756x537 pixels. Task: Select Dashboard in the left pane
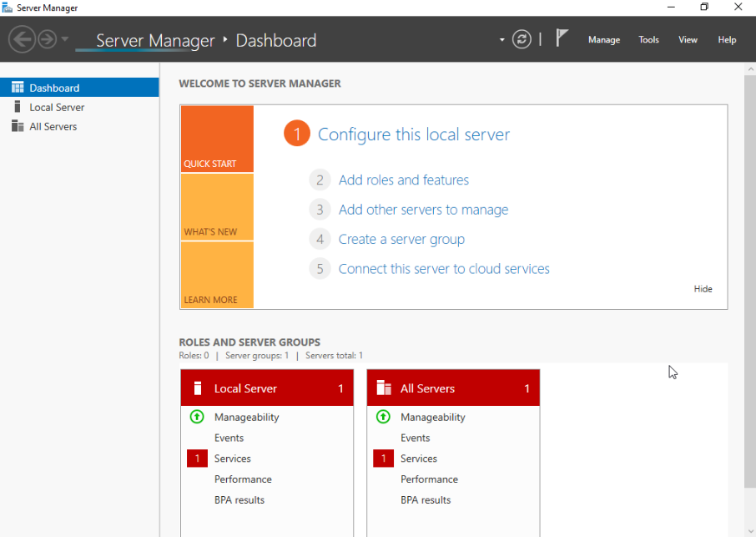pos(79,88)
